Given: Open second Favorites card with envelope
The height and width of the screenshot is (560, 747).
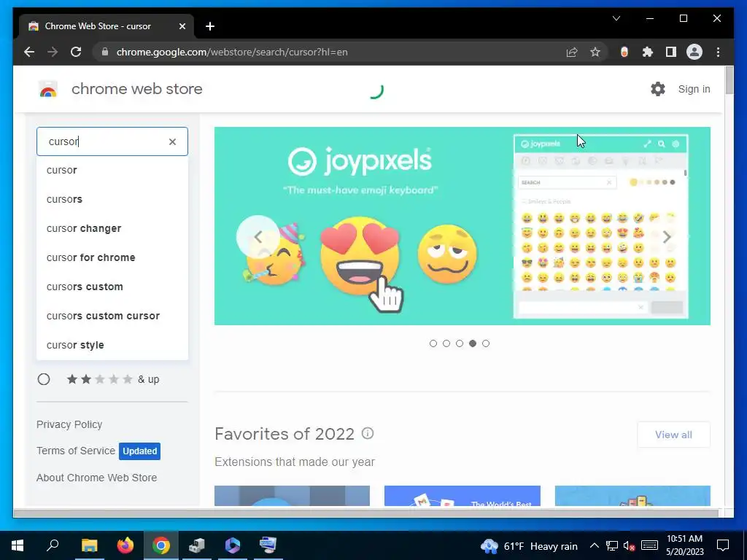Looking at the screenshot, I should 462,496.
